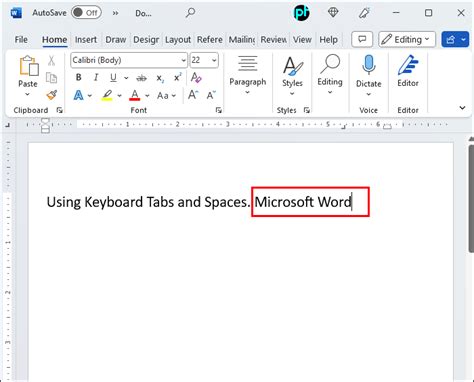The height and width of the screenshot is (382, 474).
Task: Collapse the ribbon chevron
Action: [x=462, y=108]
